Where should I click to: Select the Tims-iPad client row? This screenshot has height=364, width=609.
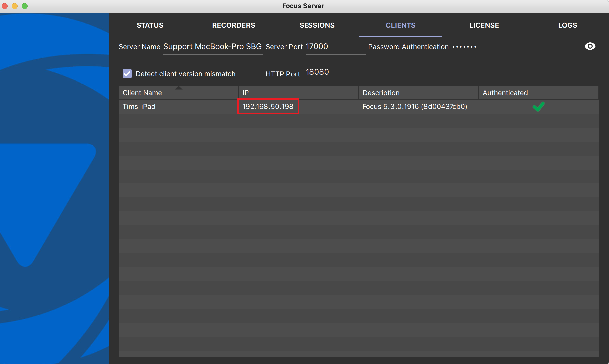click(359, 107)
